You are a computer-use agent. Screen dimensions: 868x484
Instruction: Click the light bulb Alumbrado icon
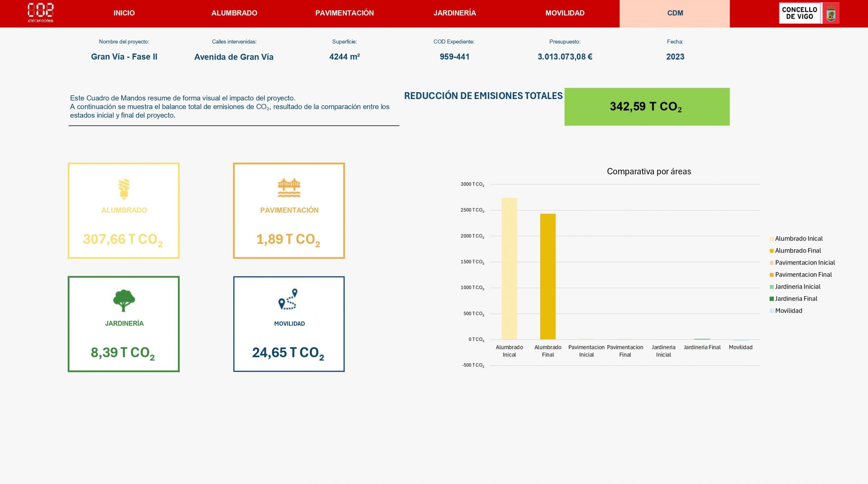[124, 188]
